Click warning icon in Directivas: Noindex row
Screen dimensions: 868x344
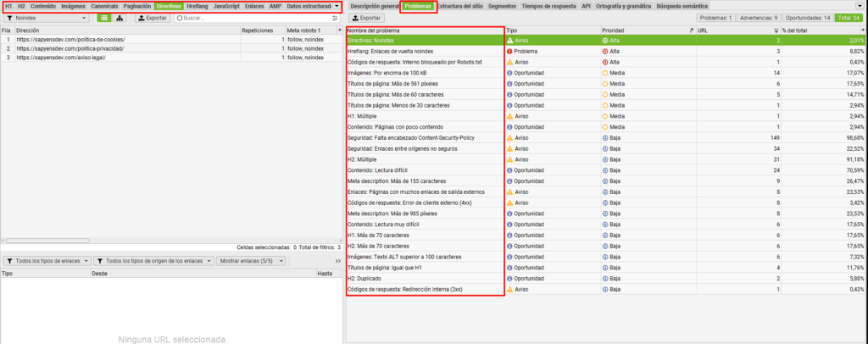pyautogui.click(x=509, y=41)
